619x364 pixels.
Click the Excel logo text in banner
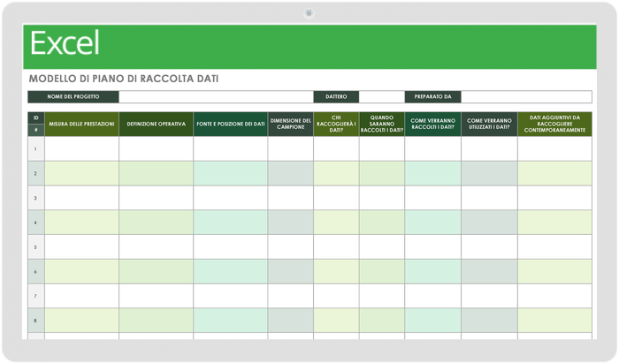(x=65, y=43)
